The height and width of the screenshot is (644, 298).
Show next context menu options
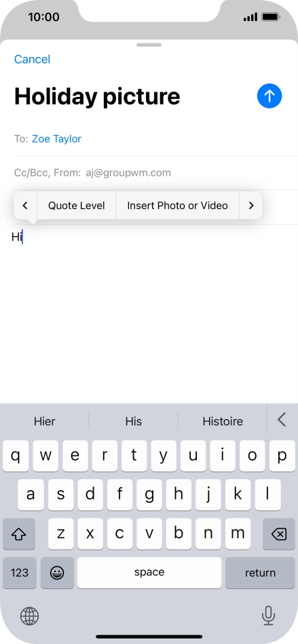251,206
